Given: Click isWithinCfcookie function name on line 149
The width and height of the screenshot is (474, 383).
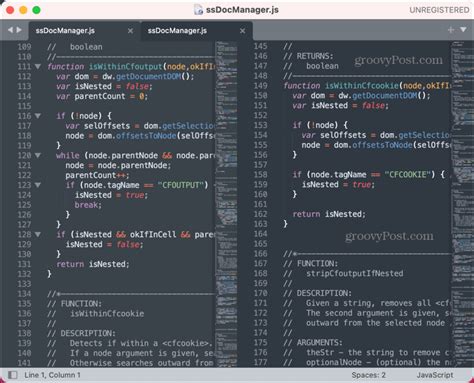Looking at the screenshot, I should click(x=362, y=86).
